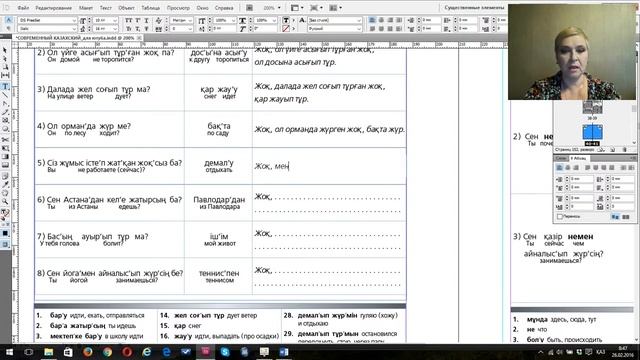Click align left in Paragraph panel
The height and width of the screenshot is (360, 640).
pyautogui.click(x=560, y=167)
